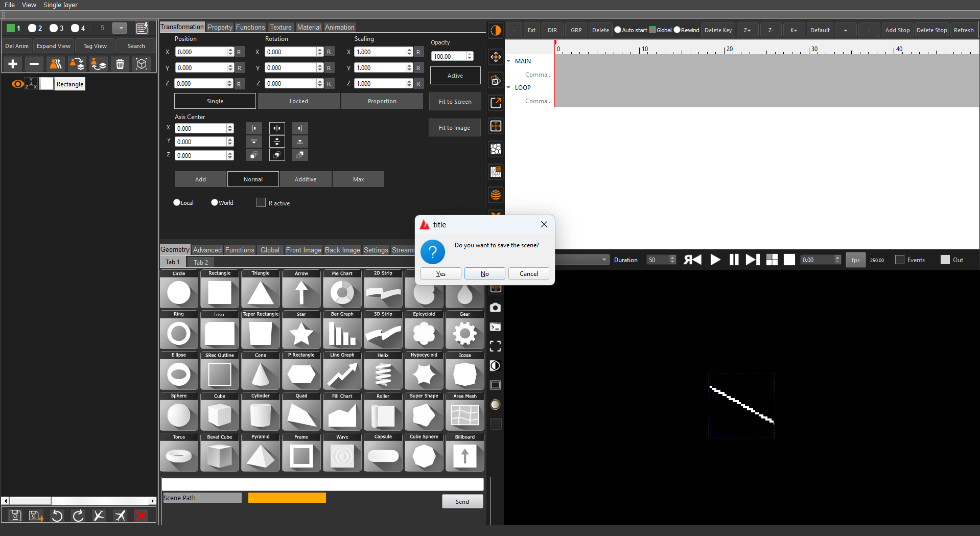
Task: Toggle the Auto start option
Action: tap(618, 30)
